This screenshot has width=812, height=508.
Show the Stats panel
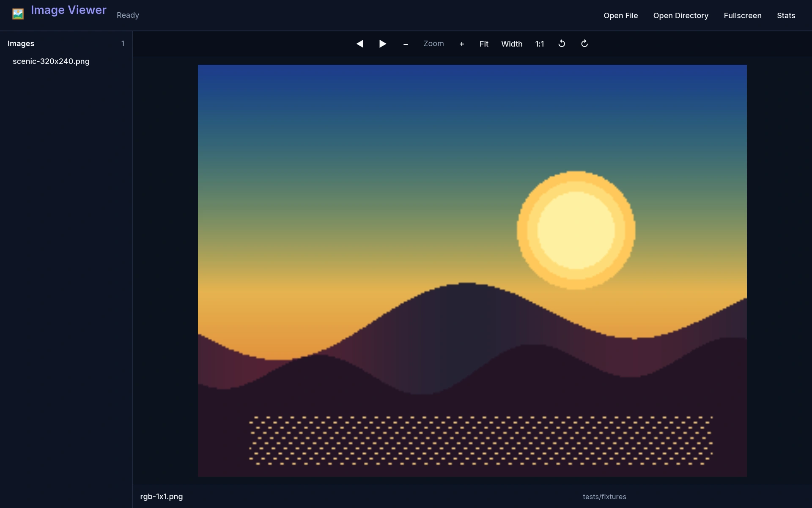pos(786,16)
